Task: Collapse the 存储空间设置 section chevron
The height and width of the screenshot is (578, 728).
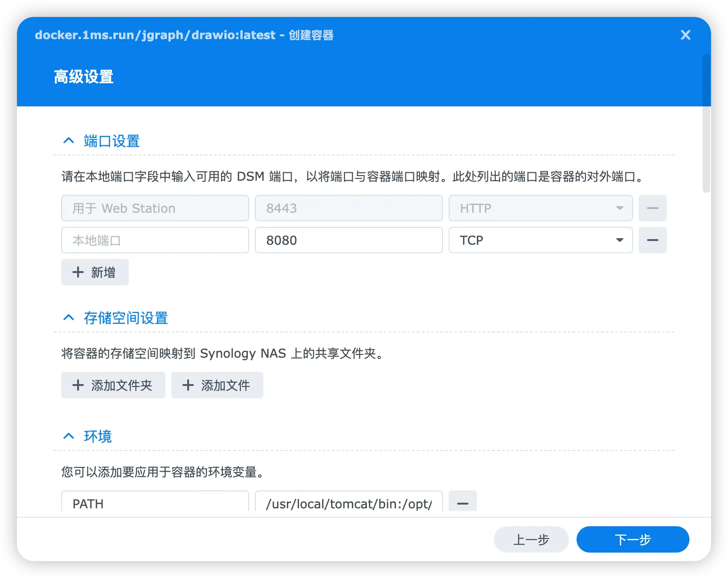Action: (x=69, y=318)
